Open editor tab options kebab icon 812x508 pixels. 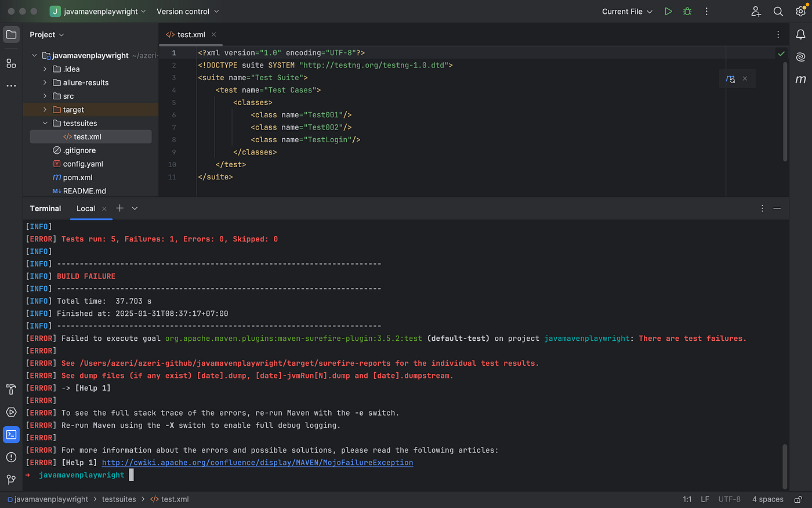778,34
